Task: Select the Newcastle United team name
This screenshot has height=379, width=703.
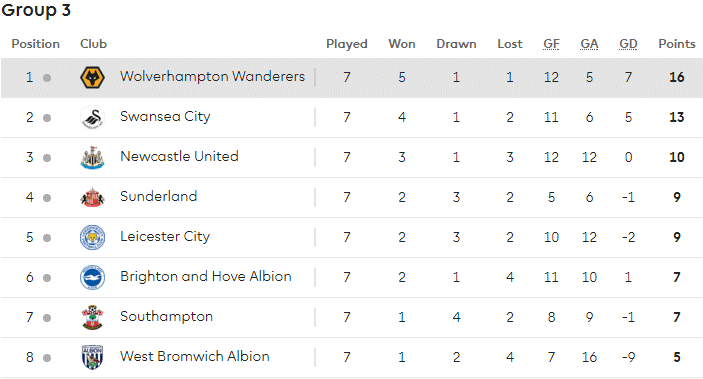Action: tap(179, 157)
